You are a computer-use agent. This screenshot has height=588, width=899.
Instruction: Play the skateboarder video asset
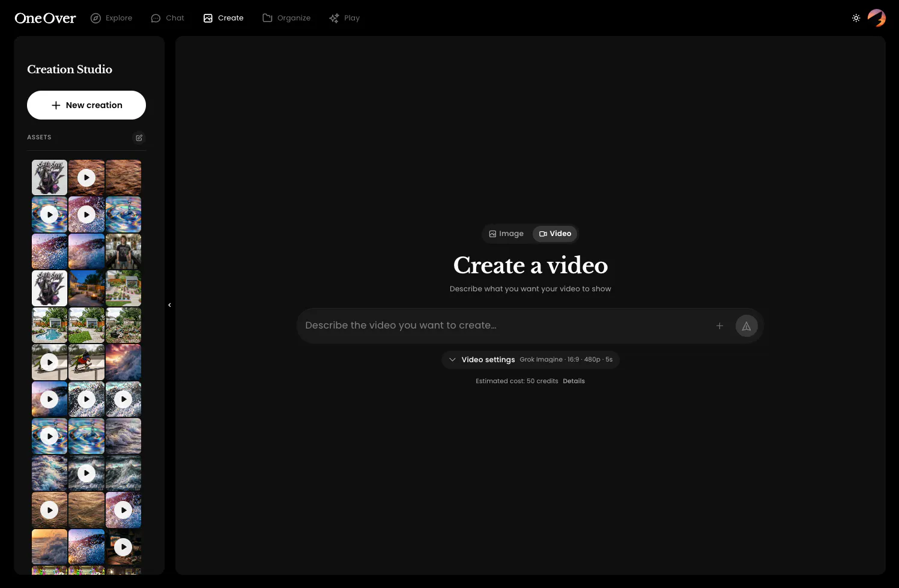49,362
